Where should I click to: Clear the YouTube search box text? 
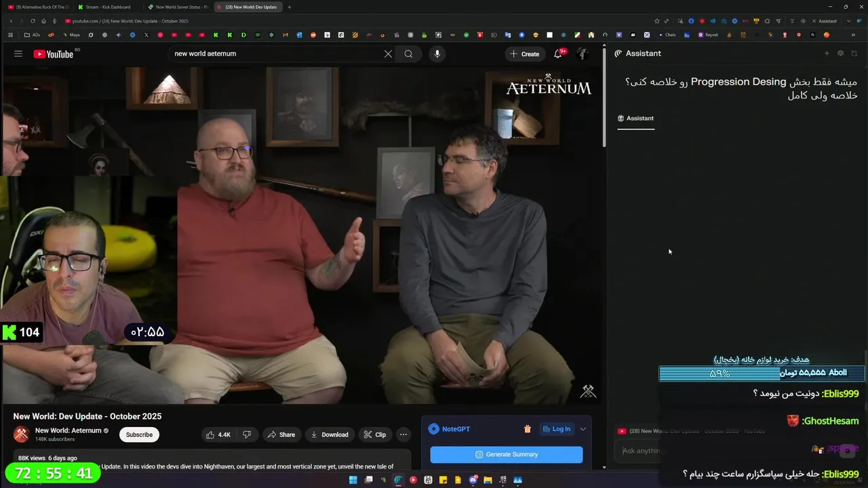pyautogui.click(x=388, y=54)
